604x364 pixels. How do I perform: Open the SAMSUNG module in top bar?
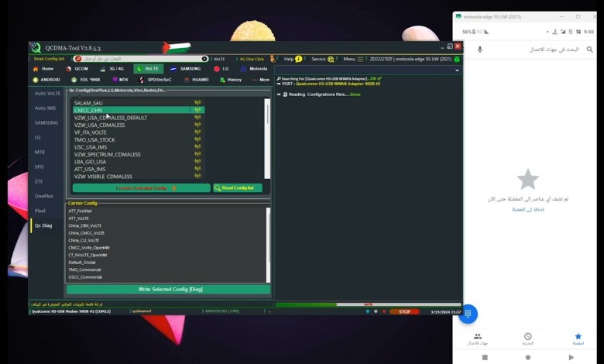(185, 69)
